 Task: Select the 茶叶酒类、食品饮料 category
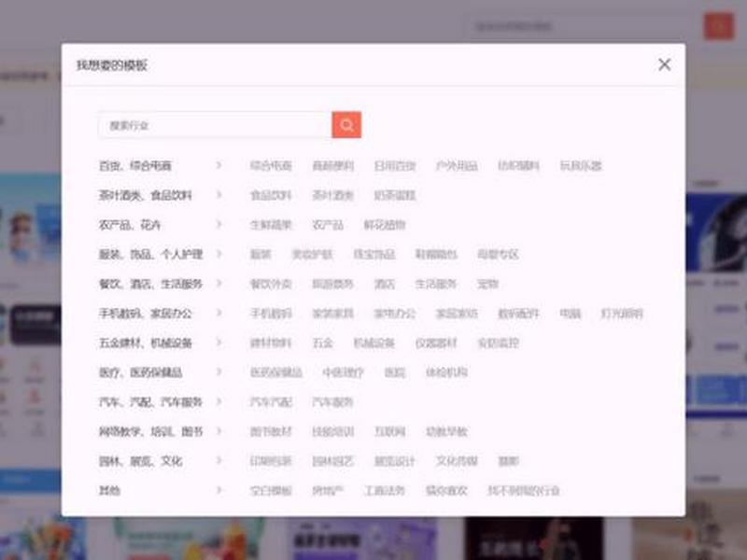(x=146, y=195)
